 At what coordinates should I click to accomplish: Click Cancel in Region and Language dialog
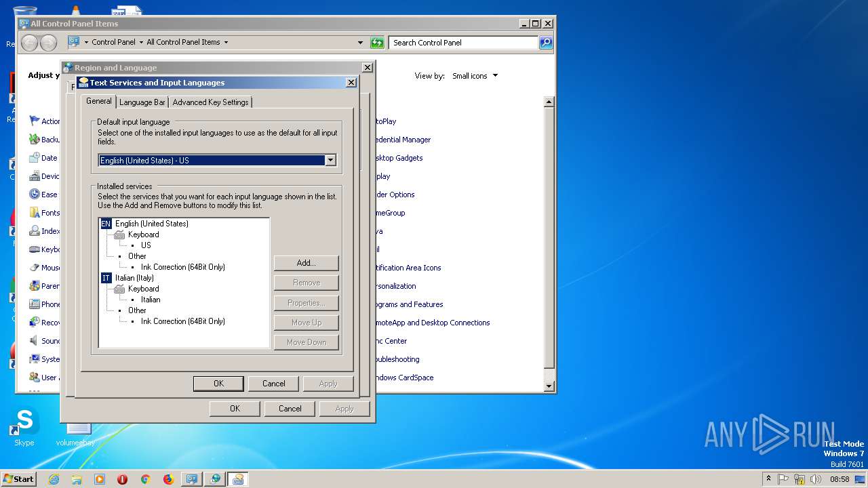(290, 409)
